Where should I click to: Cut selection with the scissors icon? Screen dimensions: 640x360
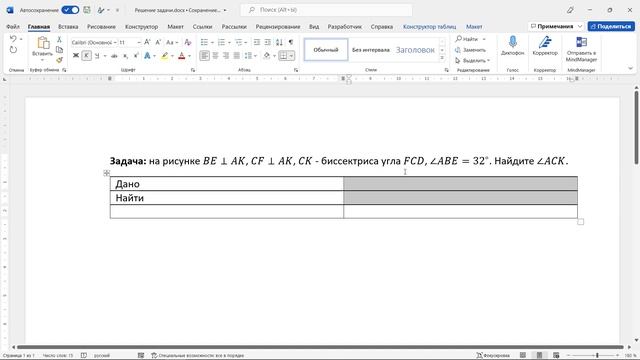coord(60,40)
